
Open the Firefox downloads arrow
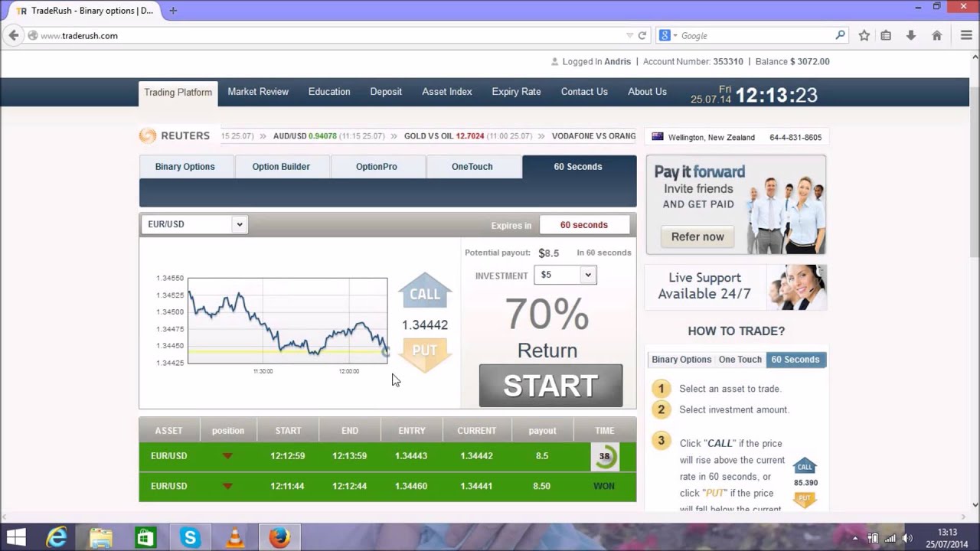click(x=911, y=35)
